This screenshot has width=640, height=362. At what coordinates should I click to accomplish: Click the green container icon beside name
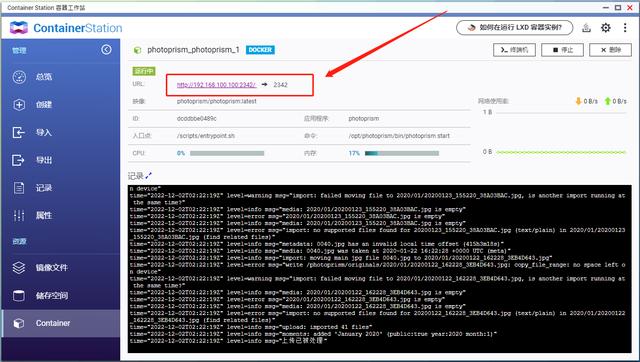pos(138,50)
